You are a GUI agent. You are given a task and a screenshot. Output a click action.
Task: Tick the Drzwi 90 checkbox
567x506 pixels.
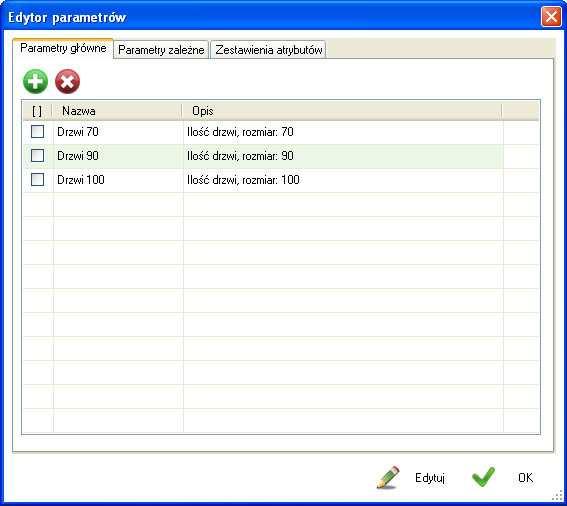pos(38,156)
